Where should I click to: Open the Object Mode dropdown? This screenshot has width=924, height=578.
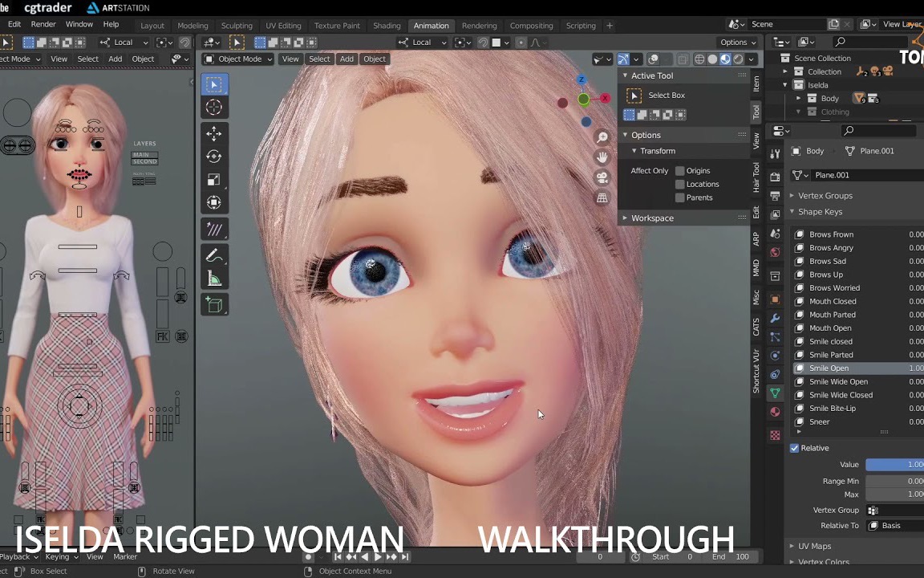[x=238, y=59]
